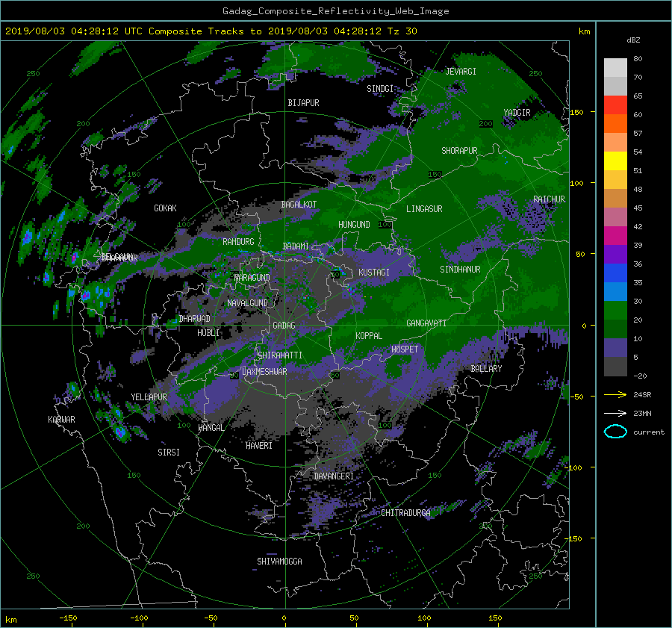Click the KOPPAL city label
672x628 pixels.
point(369,336)
